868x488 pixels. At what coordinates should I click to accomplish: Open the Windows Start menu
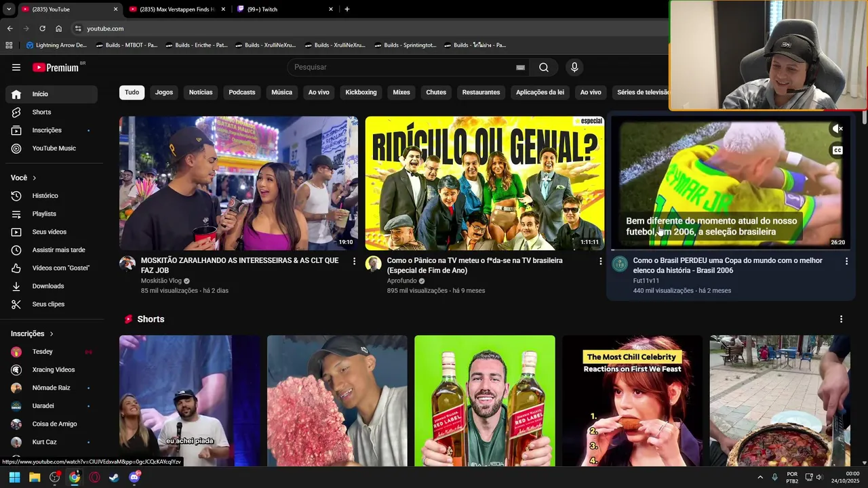[x=14, y=477]
